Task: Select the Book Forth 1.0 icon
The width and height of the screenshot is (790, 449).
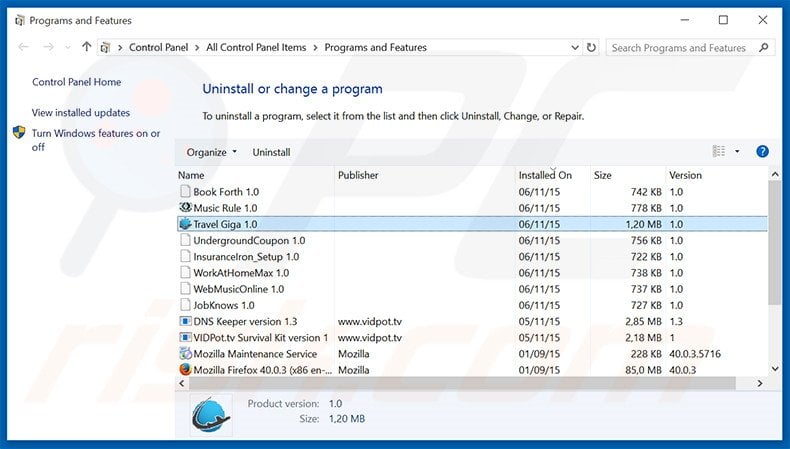Action: point(185,191)
